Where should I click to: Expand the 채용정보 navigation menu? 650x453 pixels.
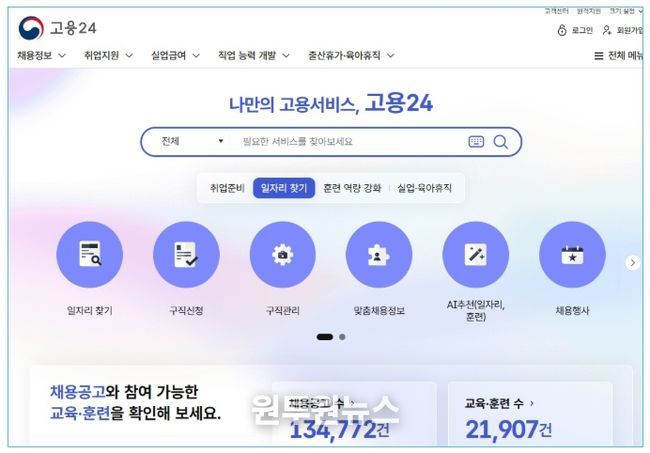pyautogui.click(x=41, y=55)
